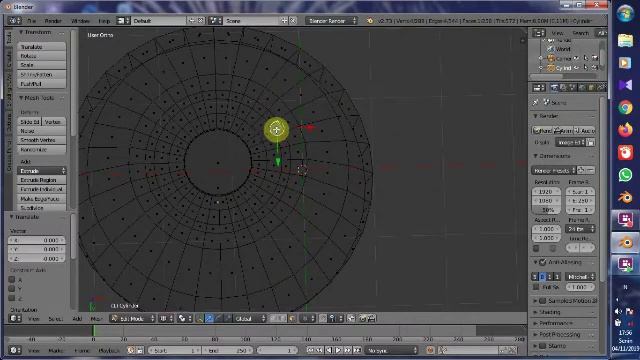This screenshot has width=640, height=360.
Task: Click the Translate tool button
Action: pyautogui.click(x=41, y=47)
